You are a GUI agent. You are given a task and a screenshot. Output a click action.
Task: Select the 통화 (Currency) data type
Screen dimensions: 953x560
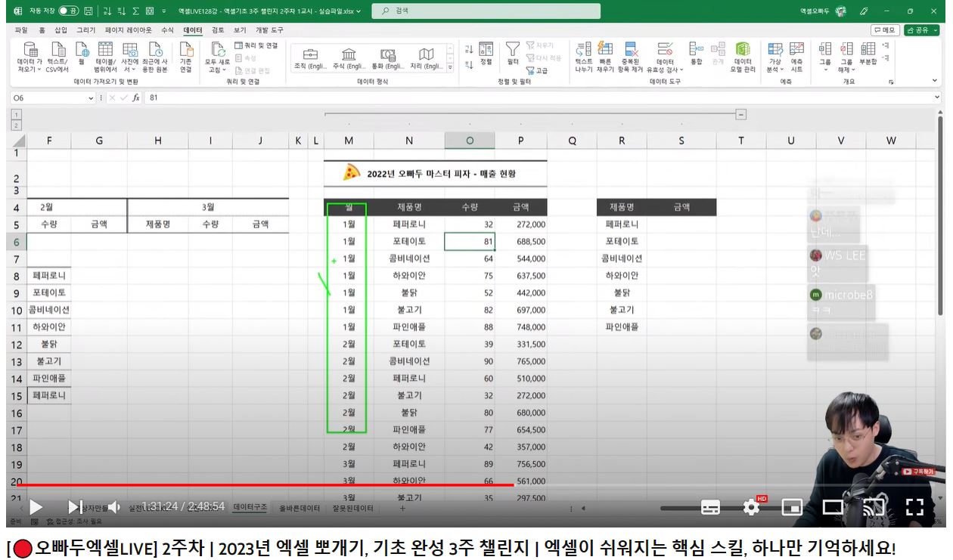pos(388,58)
